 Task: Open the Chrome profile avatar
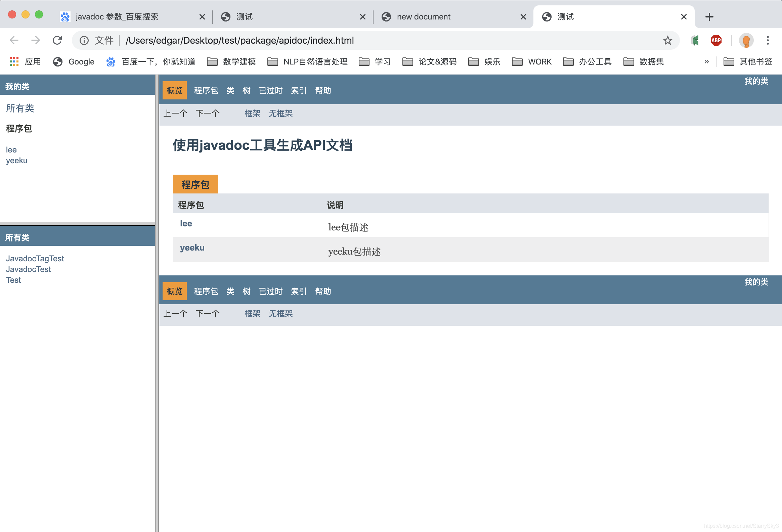coord(746,40)
